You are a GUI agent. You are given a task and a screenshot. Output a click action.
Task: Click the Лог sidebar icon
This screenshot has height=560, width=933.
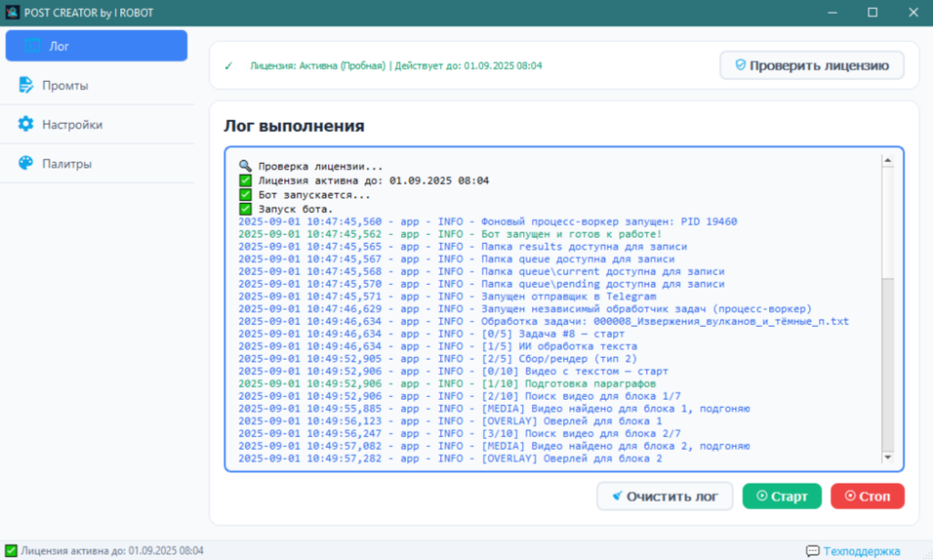point(32,46)
